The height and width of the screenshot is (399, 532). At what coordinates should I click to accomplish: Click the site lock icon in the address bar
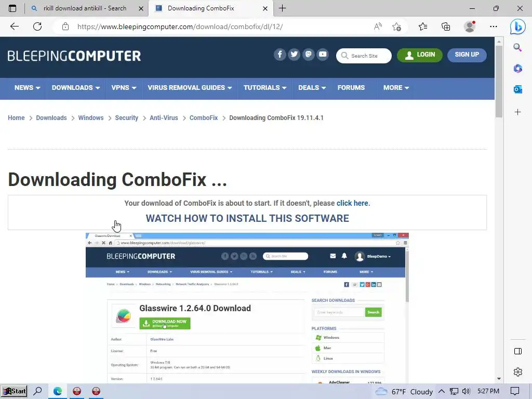pos(65,26)
